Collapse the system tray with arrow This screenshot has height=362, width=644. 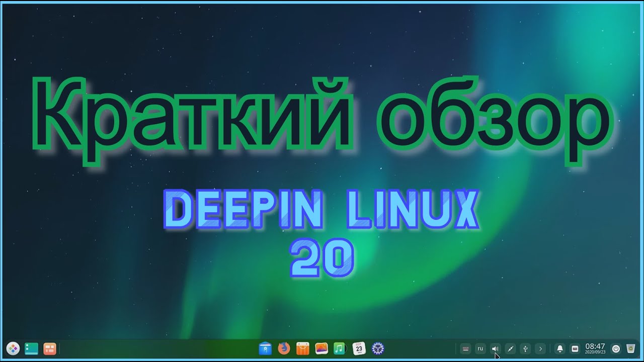click(540, 348)
